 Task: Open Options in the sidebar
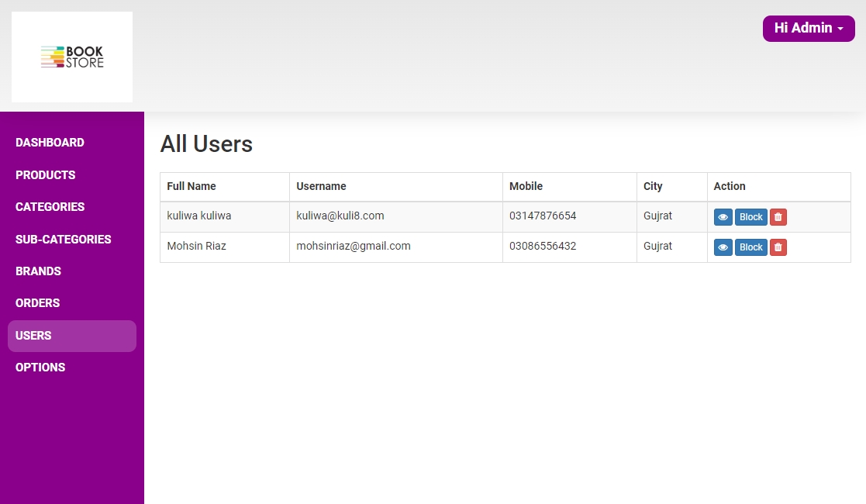pyautogui.click(x=40, y=368)
